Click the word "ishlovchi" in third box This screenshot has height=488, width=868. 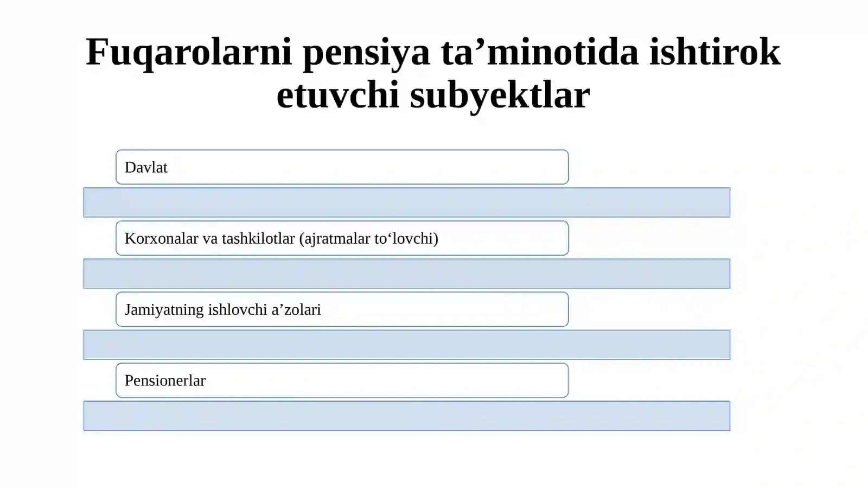pyautogui.click(x=238, y=309)
